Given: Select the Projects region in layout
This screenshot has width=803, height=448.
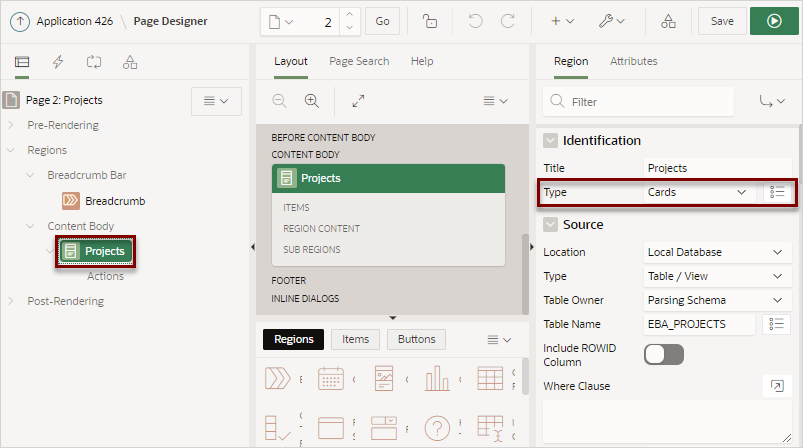Looking at the screenshot, I should point(388,178).
